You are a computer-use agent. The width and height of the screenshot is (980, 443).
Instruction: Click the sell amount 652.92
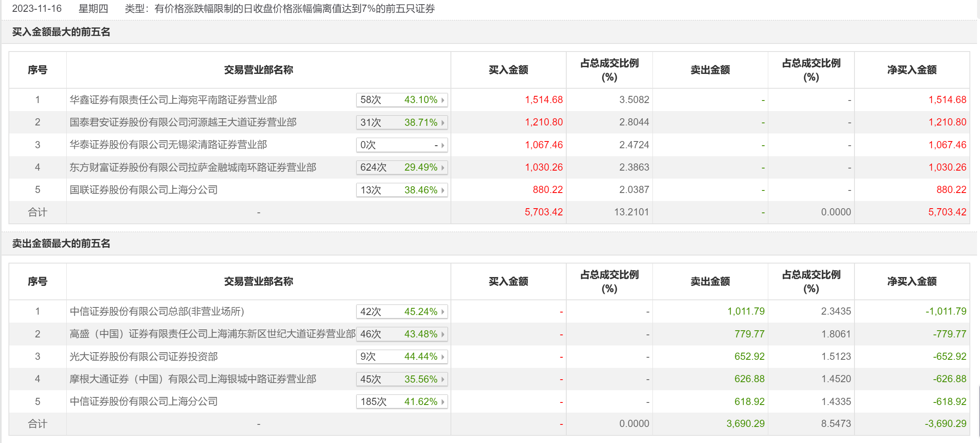pos(749,357)
